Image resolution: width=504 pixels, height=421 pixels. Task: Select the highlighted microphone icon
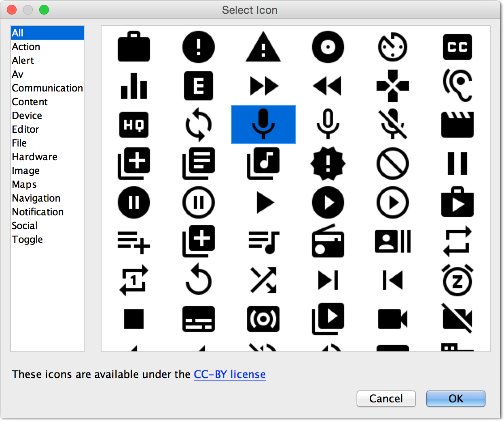tap(263, 125)
